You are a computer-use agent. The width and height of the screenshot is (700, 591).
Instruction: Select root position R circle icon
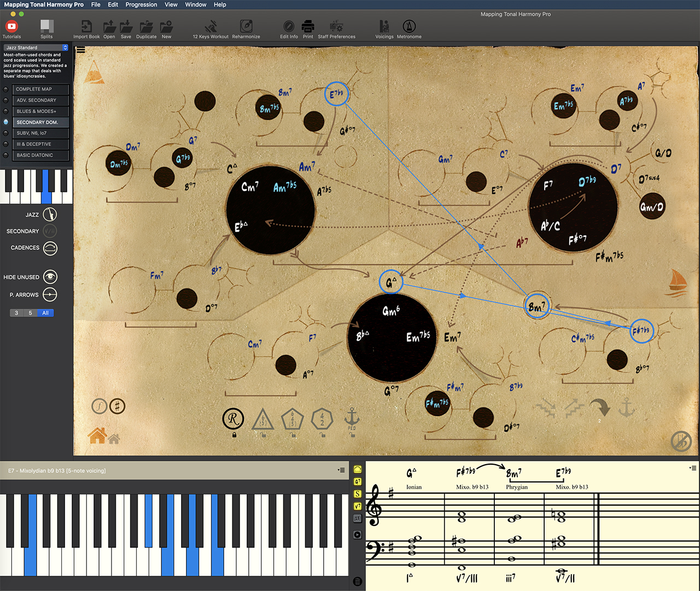tap(233, 419)
